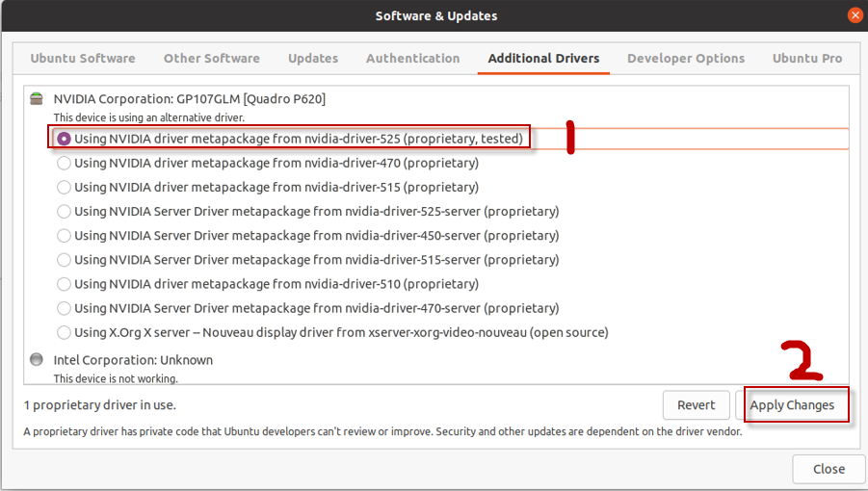The image size is (868, 491).
Task: Click the Intel device gray status icon
Action: point(37,360)
